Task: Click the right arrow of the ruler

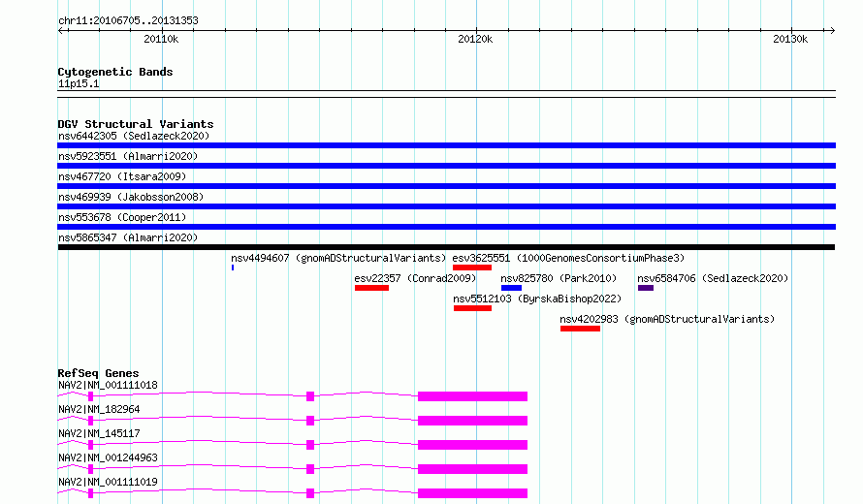Action: pos(833,30)
